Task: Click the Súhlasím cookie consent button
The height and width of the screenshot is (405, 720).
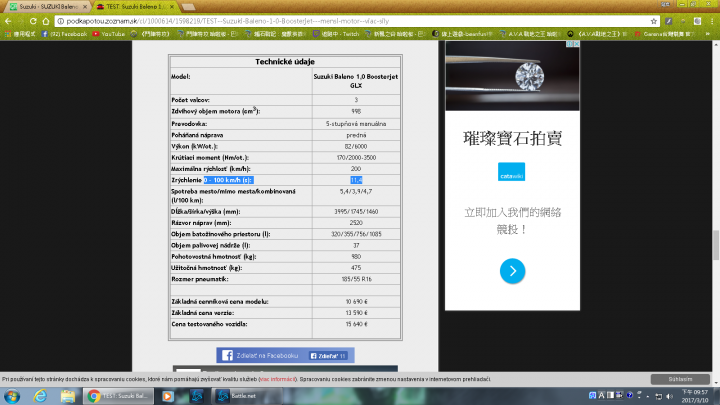Action: [x=680, y=379]
